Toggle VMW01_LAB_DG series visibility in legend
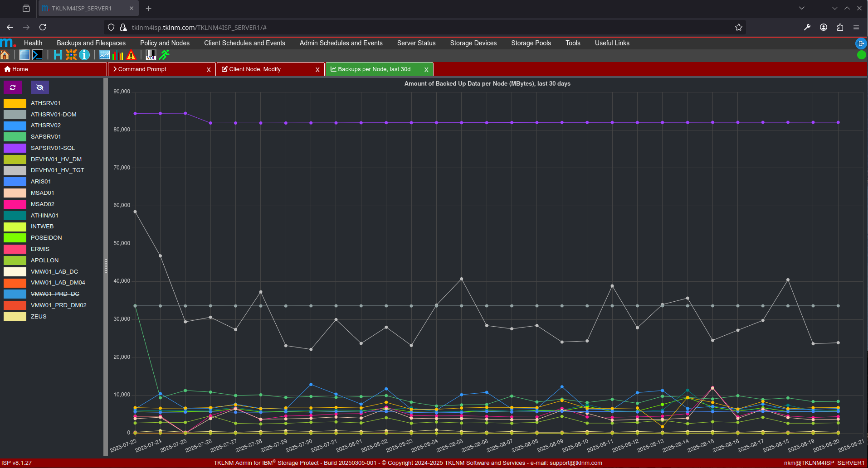 [x=54, y=271]
